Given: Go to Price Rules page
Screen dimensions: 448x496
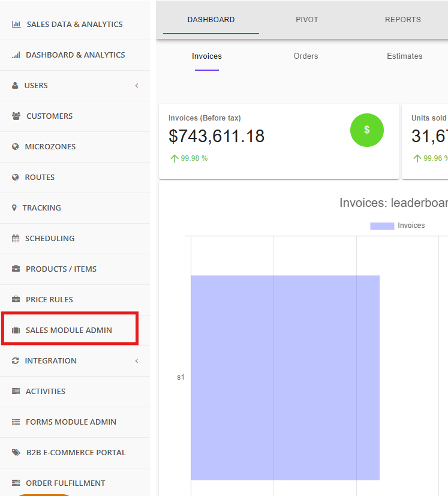Looking at the screenshot, I should (75, 299).
